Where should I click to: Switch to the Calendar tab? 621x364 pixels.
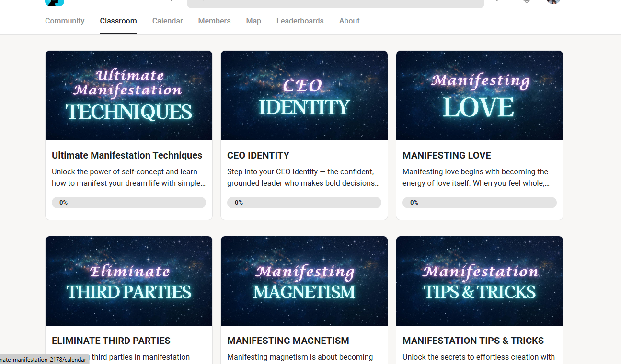click(x=167, y=21)
